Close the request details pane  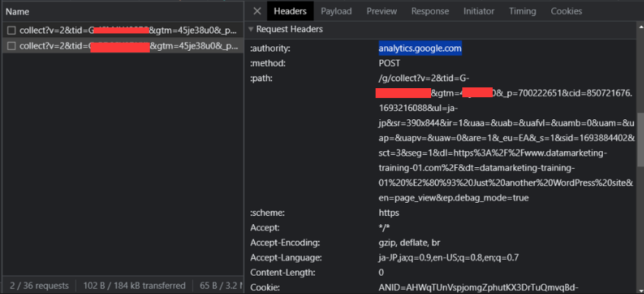coord(257,11)
